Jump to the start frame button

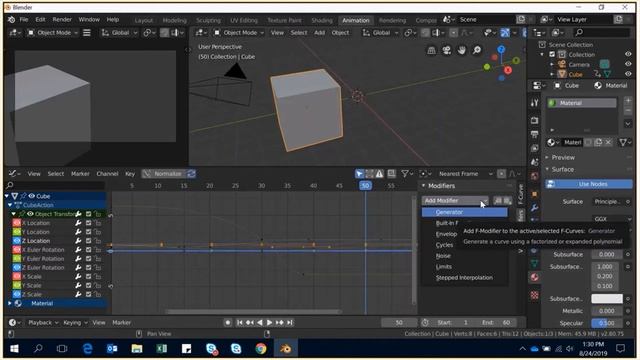coord(240,322)
